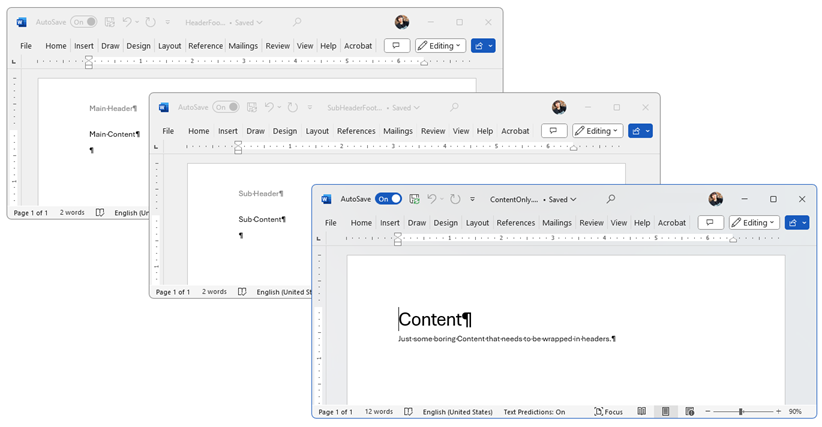822x427 pixels.
Task: Click Word logo in SubHeaderFoot window
Action: coord(164,107)
